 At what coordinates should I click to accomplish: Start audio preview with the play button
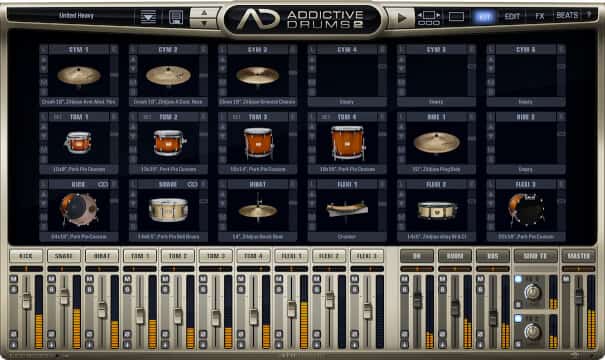[401, 18]
